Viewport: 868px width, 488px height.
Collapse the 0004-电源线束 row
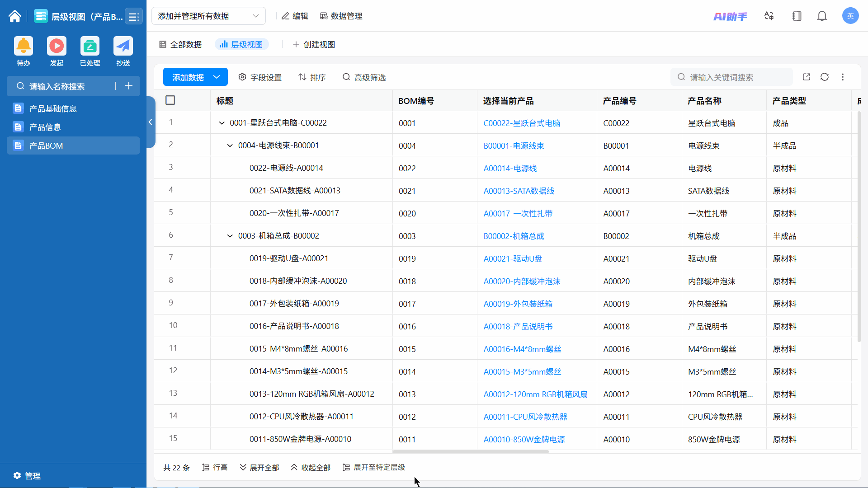pos(230,145)
